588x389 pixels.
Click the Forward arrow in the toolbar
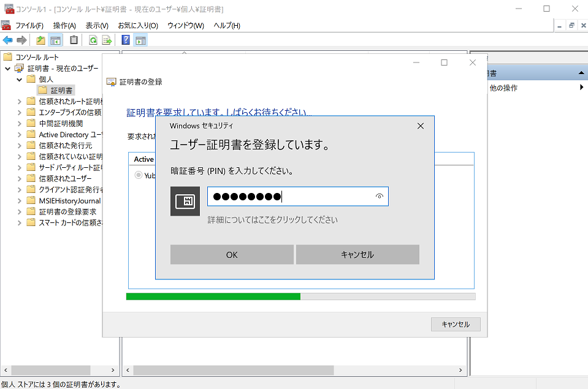pyautogui.click(x=21, y=40)
